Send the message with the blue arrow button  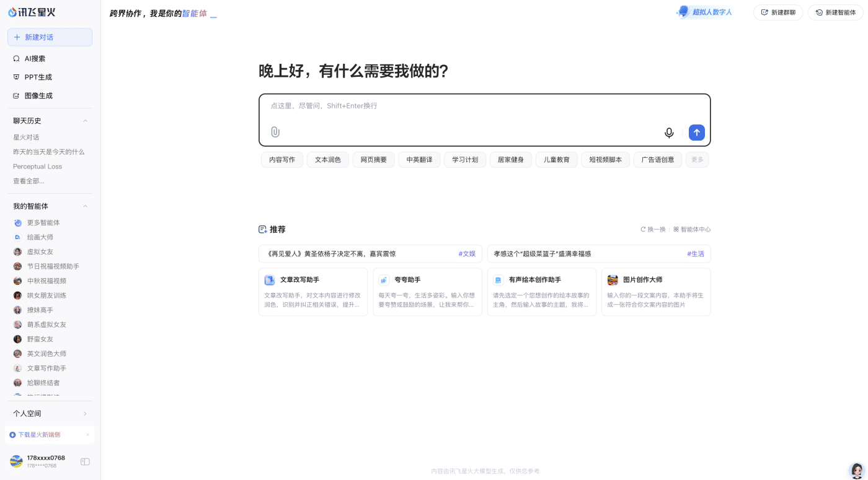click(x=696, y=133)
